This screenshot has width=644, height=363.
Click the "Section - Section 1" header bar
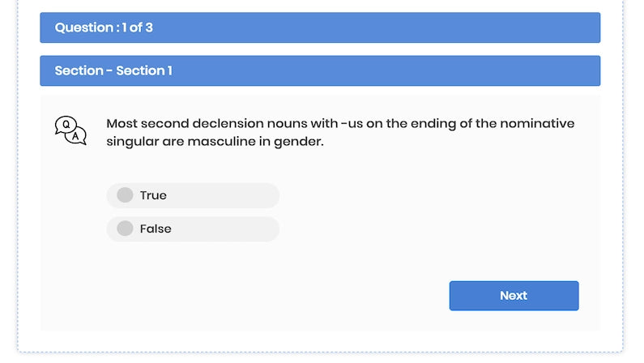[x=320, y=70]
